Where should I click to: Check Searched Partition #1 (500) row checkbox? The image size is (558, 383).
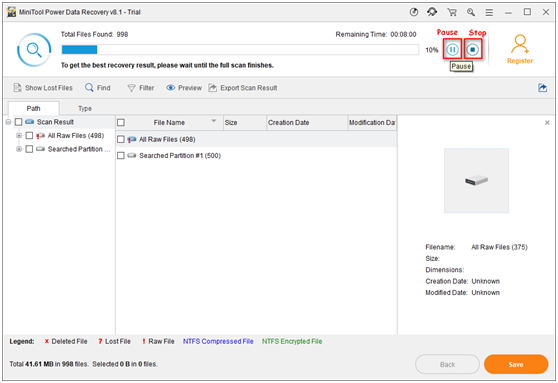tap(121, 156)
